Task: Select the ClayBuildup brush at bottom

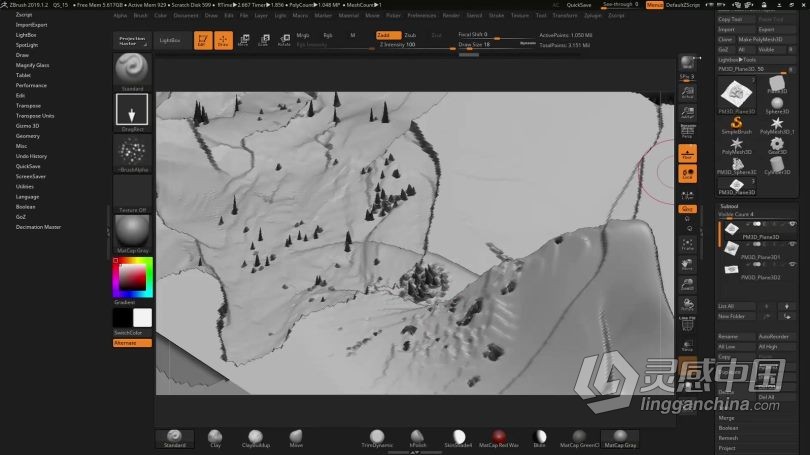Action: 255,438
